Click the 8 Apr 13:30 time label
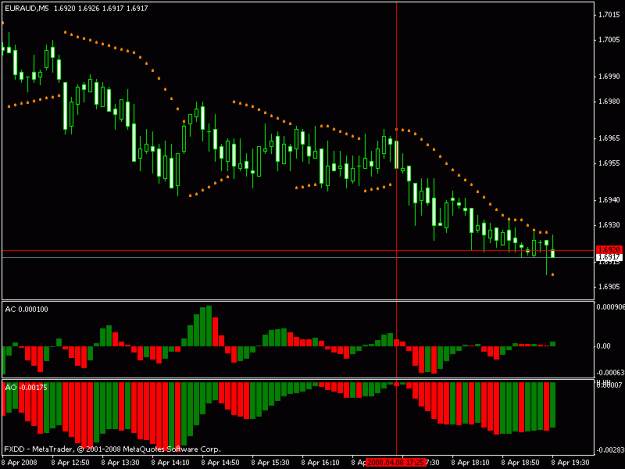 [120, 463]
